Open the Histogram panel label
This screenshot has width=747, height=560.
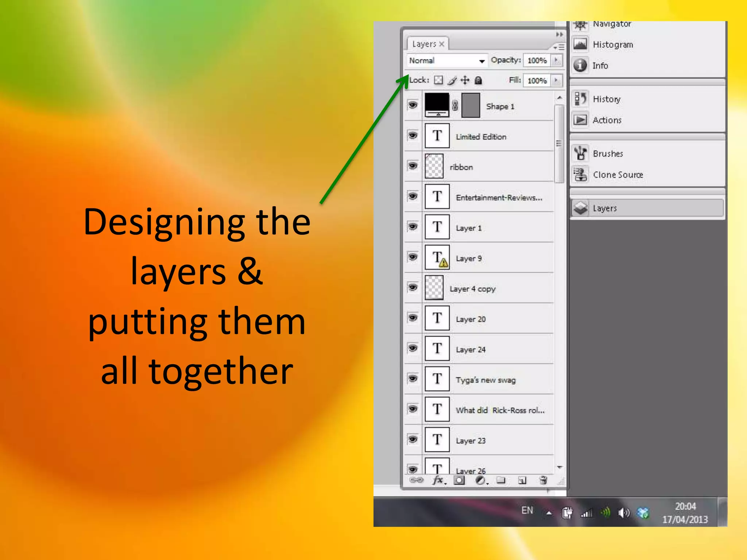[x=613, y=44]
